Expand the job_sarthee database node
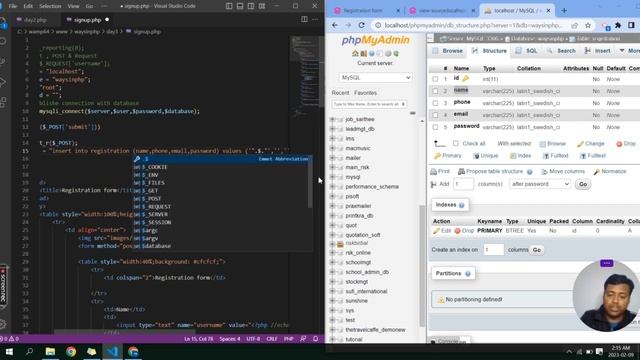The height and width of the screenshot is (360, 640). pos(332,119)
